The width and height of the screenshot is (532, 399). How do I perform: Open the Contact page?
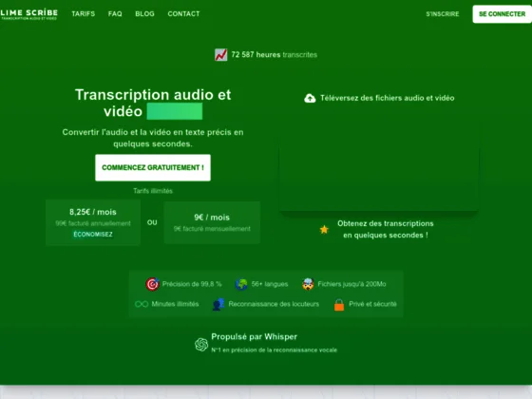183,14
